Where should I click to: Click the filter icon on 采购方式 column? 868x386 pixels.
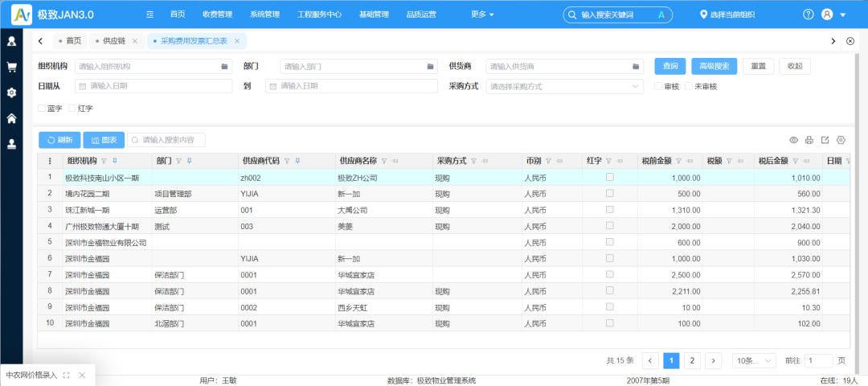474,161
